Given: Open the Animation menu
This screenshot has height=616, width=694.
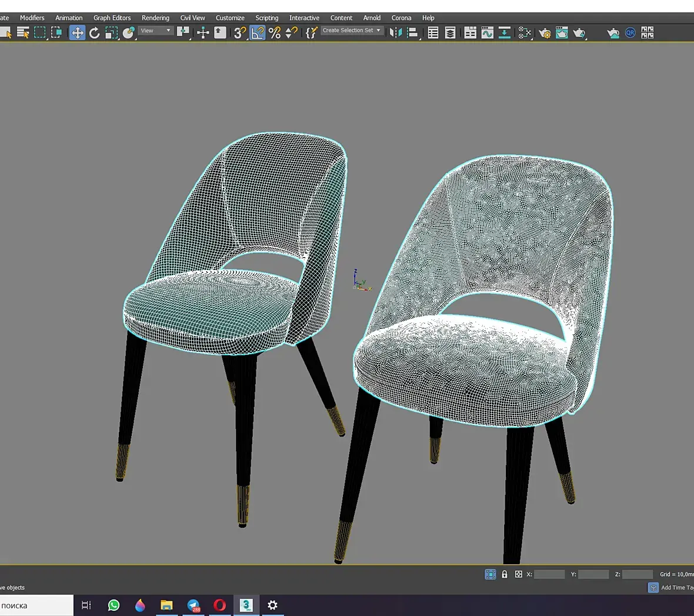Looking at the screenshot, I should pos(69,18).
